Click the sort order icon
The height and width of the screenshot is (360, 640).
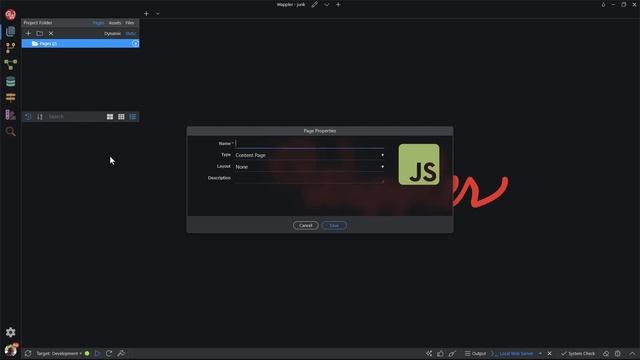[40, 117]
